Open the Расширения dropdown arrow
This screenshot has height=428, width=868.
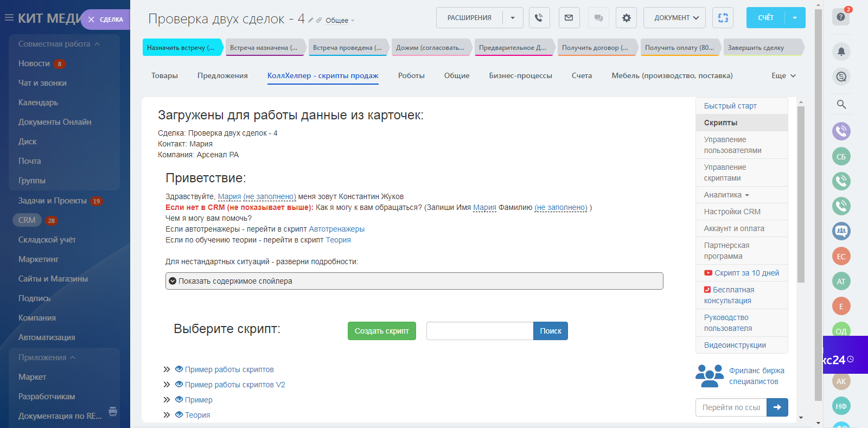(512, 18)
